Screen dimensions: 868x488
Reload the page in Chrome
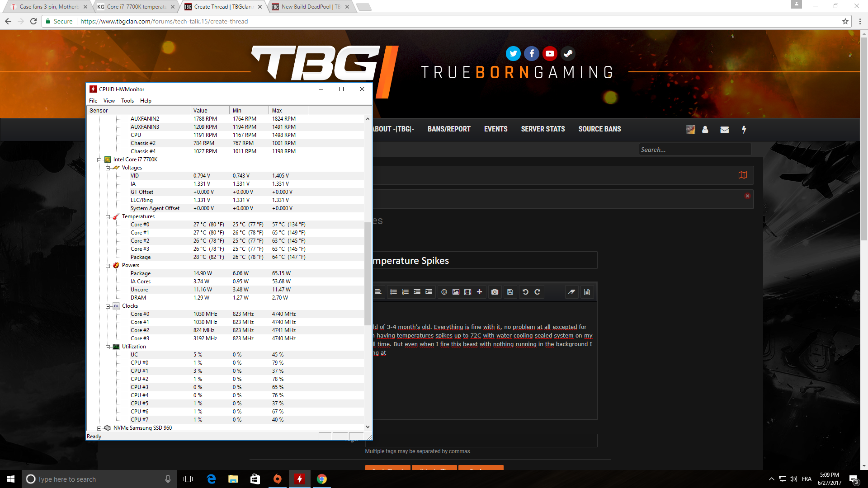coord(33,21)
